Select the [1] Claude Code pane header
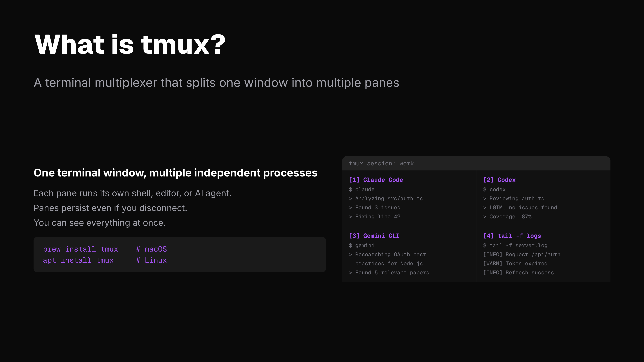 click(x=376, y=180)
